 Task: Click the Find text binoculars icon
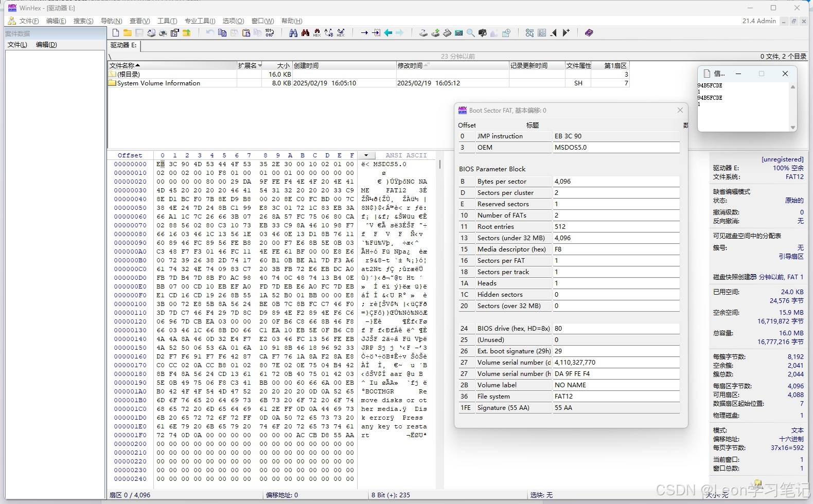[x=293, y=33]
